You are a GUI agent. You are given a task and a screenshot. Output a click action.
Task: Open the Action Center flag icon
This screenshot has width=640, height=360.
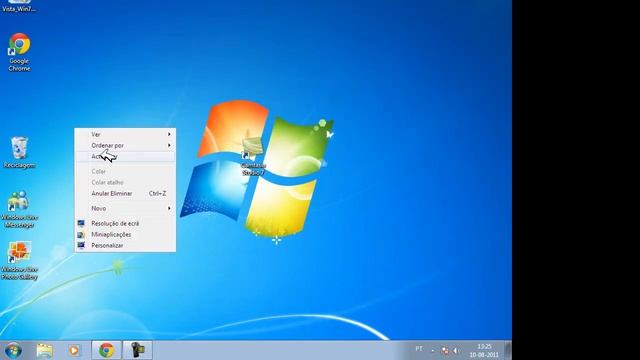(445, 351)
